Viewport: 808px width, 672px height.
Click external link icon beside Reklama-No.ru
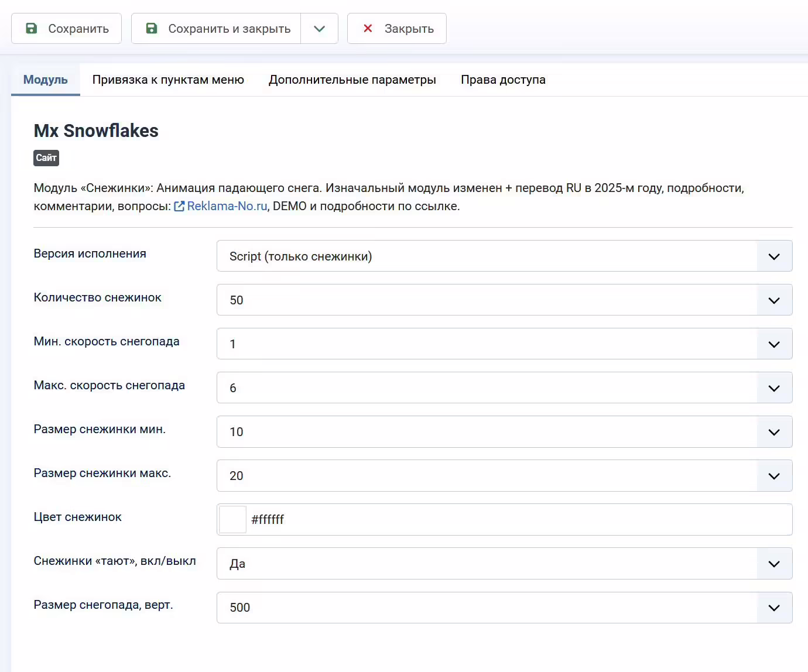click(179, 206)
